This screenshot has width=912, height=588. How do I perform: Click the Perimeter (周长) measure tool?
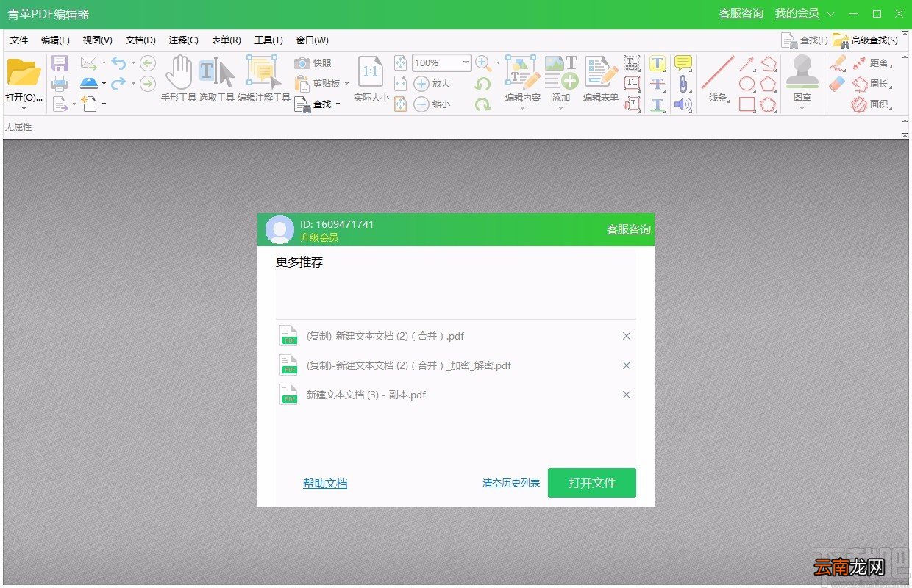coord(871,84)
